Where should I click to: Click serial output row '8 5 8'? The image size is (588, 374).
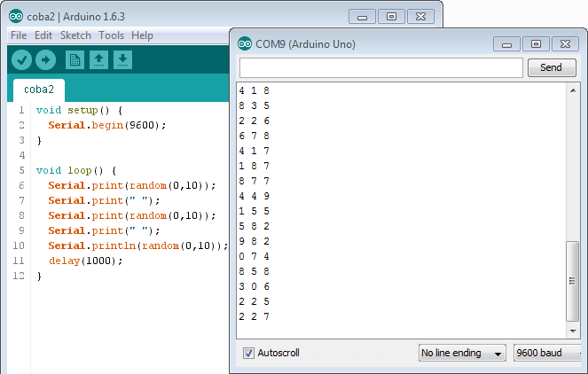coord(255,271)
